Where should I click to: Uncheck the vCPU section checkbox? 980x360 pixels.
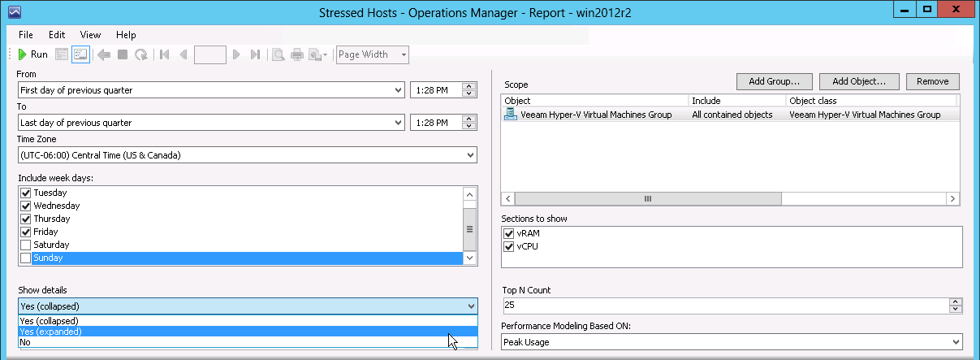[509, 246]
